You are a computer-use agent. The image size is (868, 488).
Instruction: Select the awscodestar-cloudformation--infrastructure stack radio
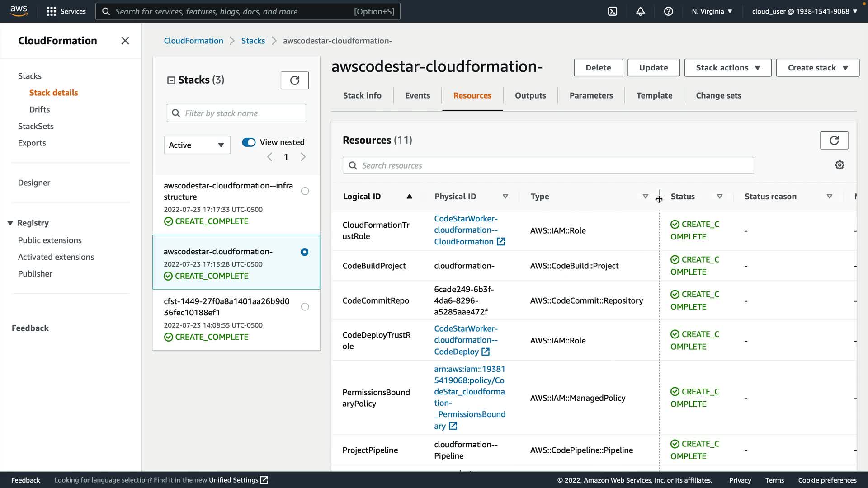305,191
